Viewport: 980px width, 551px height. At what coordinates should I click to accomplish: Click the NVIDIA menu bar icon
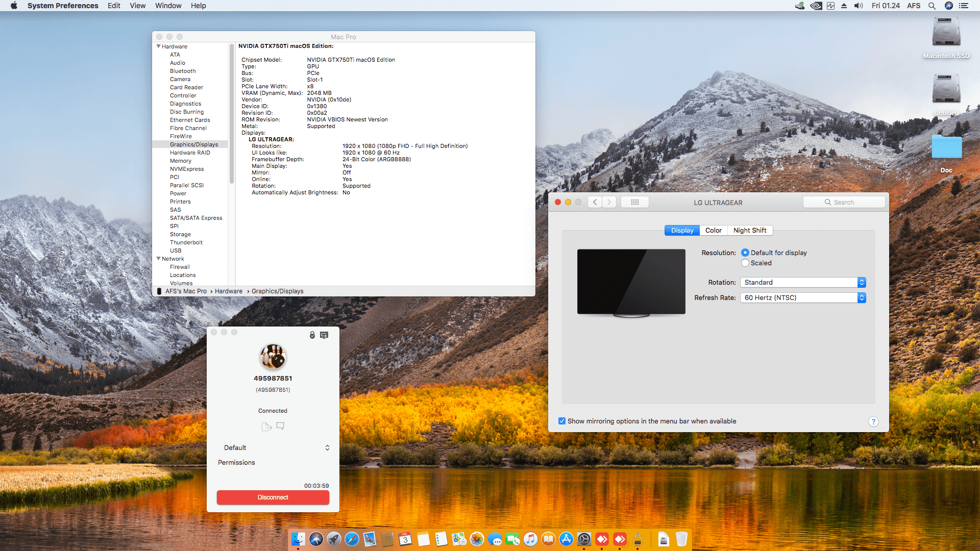tap(816, 6)
